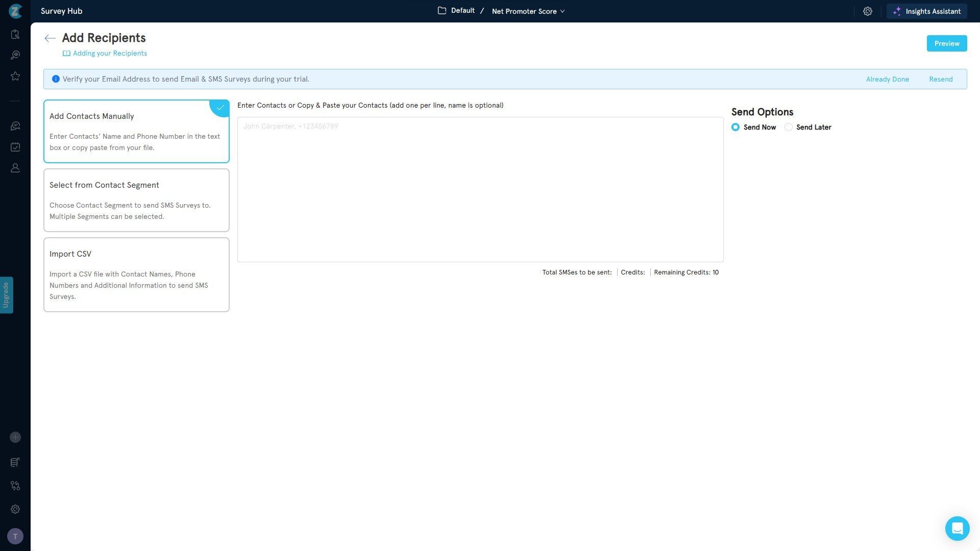The width and height of the screenshot is (980, 551).
Task: Click the Upgrade side tab
Action: point(6,295)
